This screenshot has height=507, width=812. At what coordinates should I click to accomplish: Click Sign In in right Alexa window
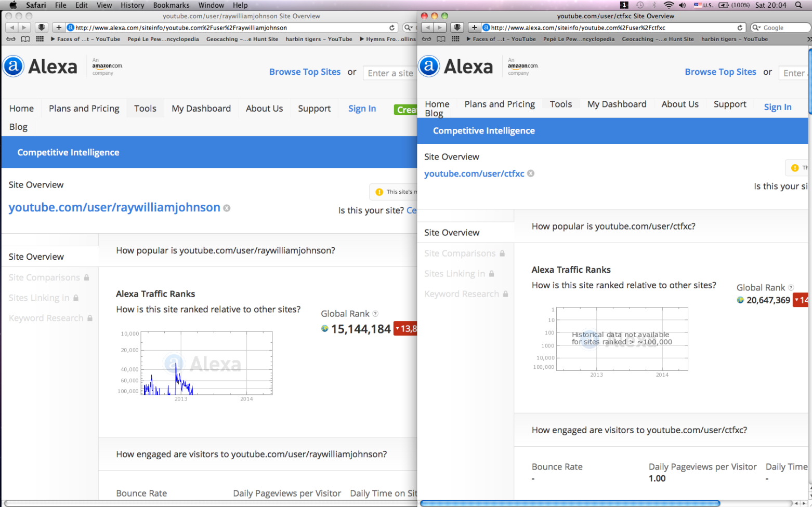(x=778, y=107)
